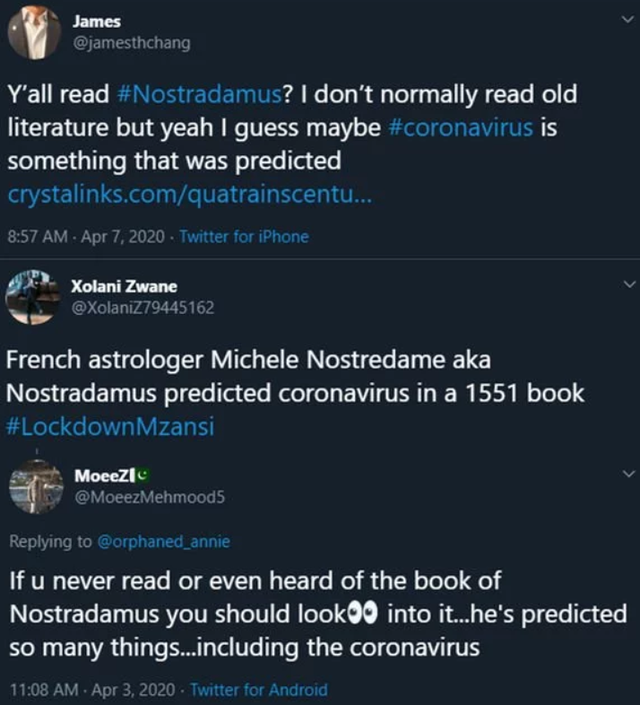
Task: Open MoeeZ's profile avatar
Action: coord(34,488)
